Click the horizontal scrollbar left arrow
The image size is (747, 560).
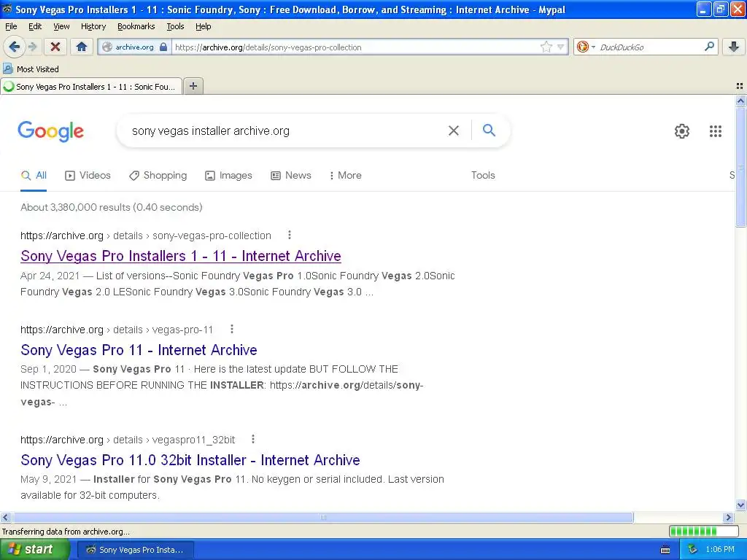[x=5, y=517]
